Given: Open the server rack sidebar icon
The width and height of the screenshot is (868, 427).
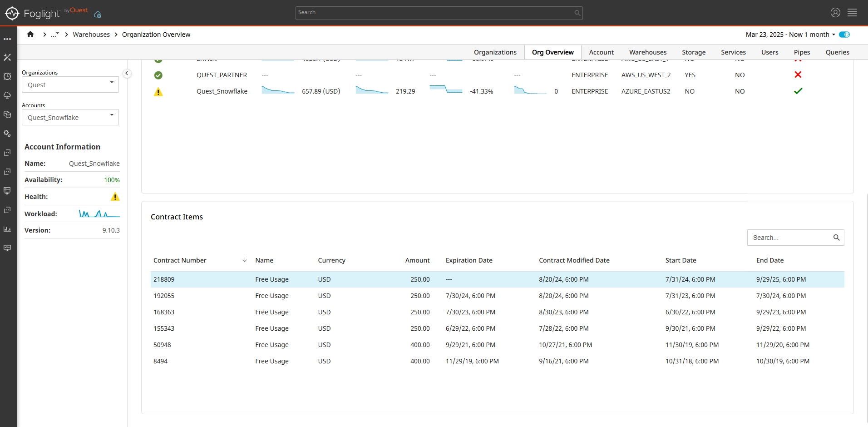Looking at the screenshot, I should (7, 191).
